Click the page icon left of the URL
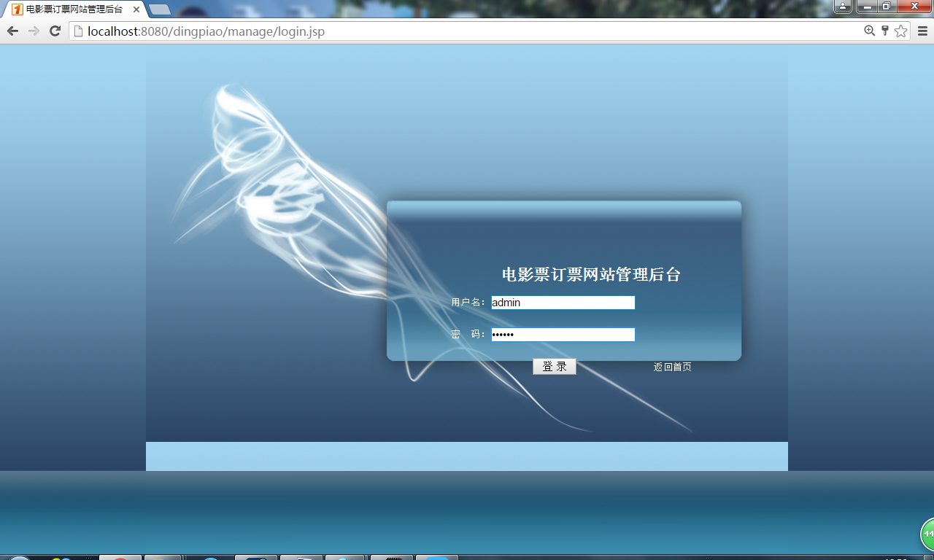The height and width of the screenshot is (560, 934). click(x=79, y=31)
